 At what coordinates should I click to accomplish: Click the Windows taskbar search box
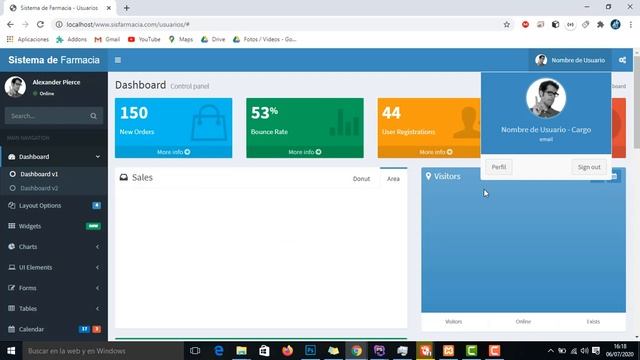(x=102, y=351)
